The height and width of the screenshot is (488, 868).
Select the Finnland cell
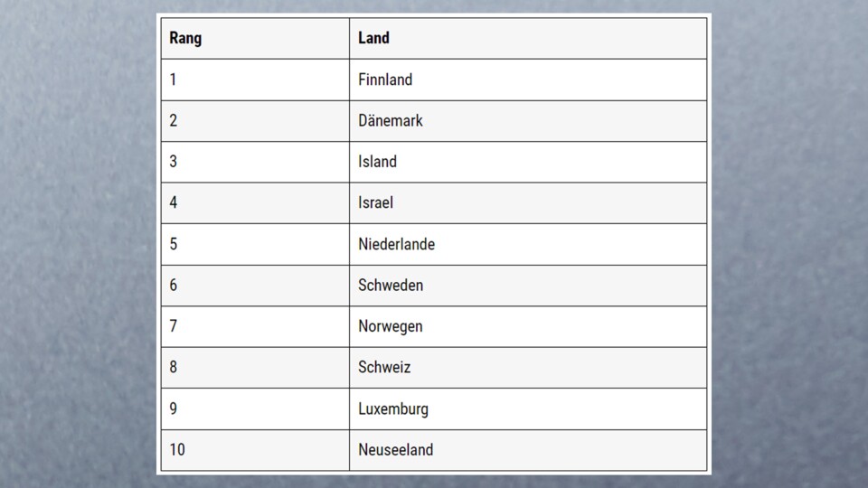pos(385,80)
